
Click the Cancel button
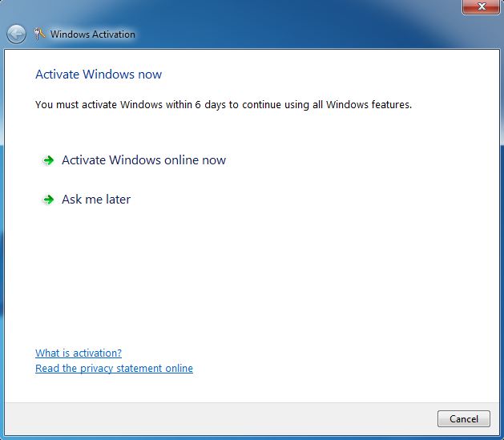463,418
